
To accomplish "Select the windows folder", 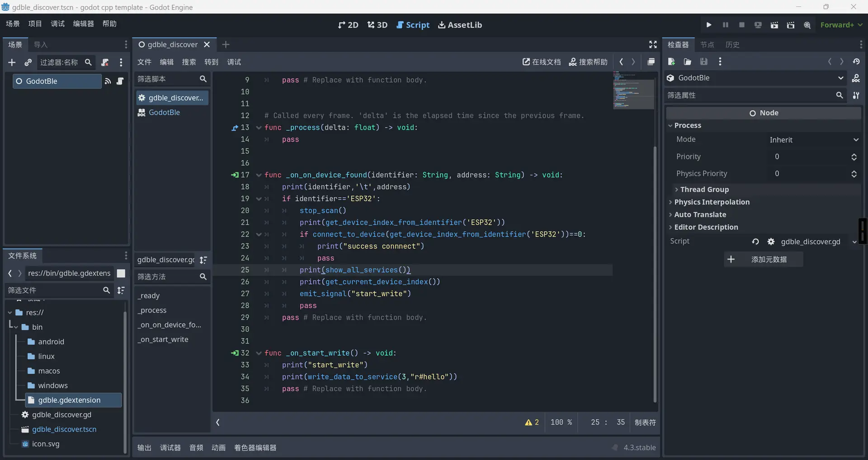I will coord(52,386).
